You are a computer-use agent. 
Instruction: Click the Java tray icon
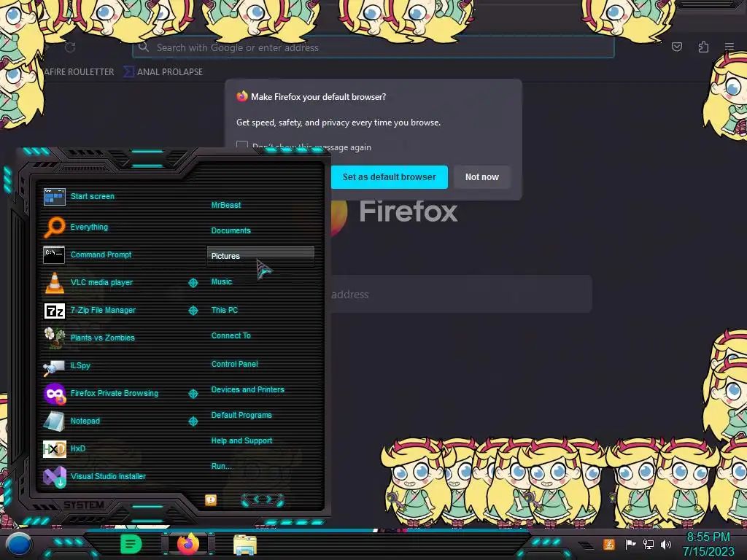pyautogui.click(x=609, y=544)
